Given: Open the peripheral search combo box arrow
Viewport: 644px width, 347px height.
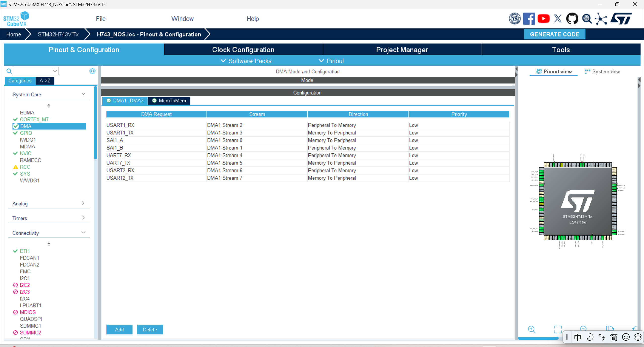Looking at the screenshot, I should tap(55, 71).
